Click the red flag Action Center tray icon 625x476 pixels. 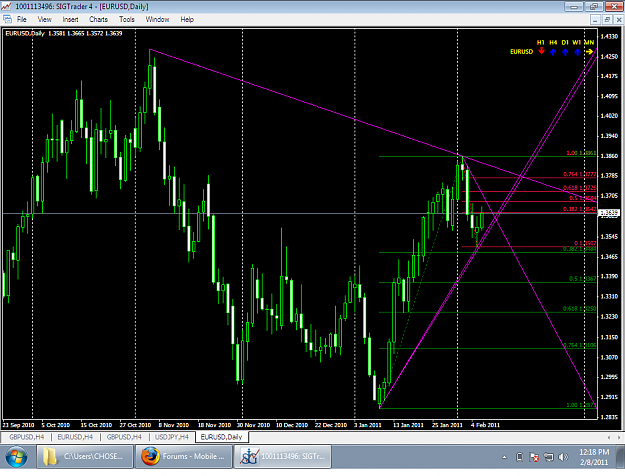click(534, 457)
